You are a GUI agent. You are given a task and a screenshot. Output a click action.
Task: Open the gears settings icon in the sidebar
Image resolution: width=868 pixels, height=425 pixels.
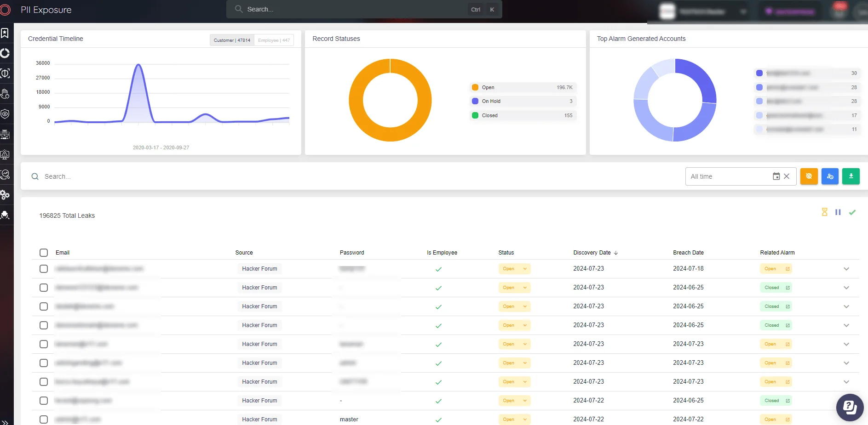(5, 195)
